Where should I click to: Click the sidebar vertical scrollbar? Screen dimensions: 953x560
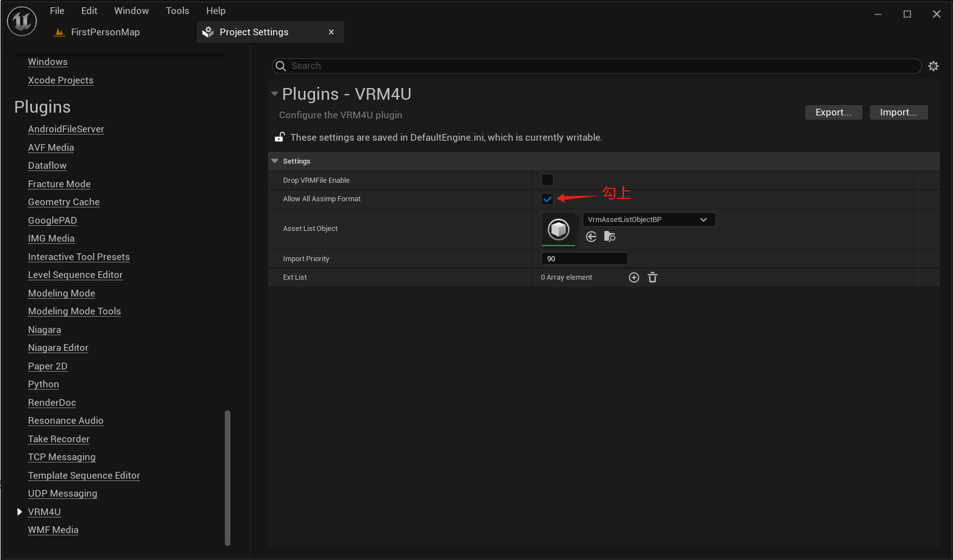tap(228, 478)
